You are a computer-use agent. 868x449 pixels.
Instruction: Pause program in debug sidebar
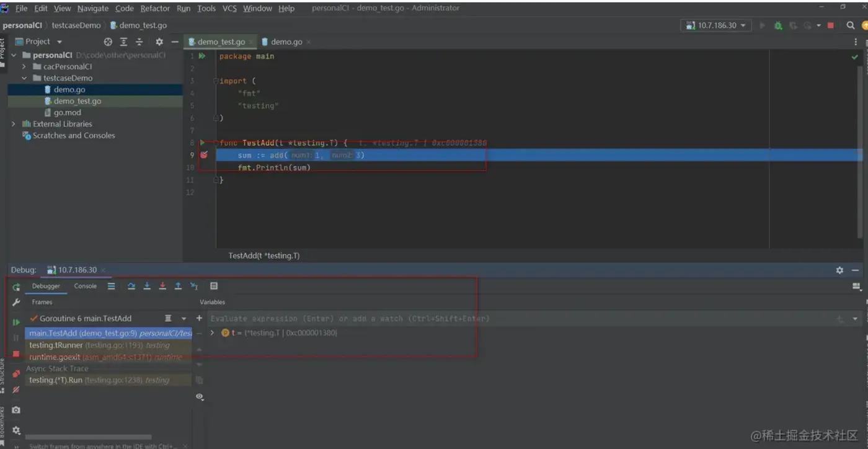pyautogui.click(x=16, y=338)
